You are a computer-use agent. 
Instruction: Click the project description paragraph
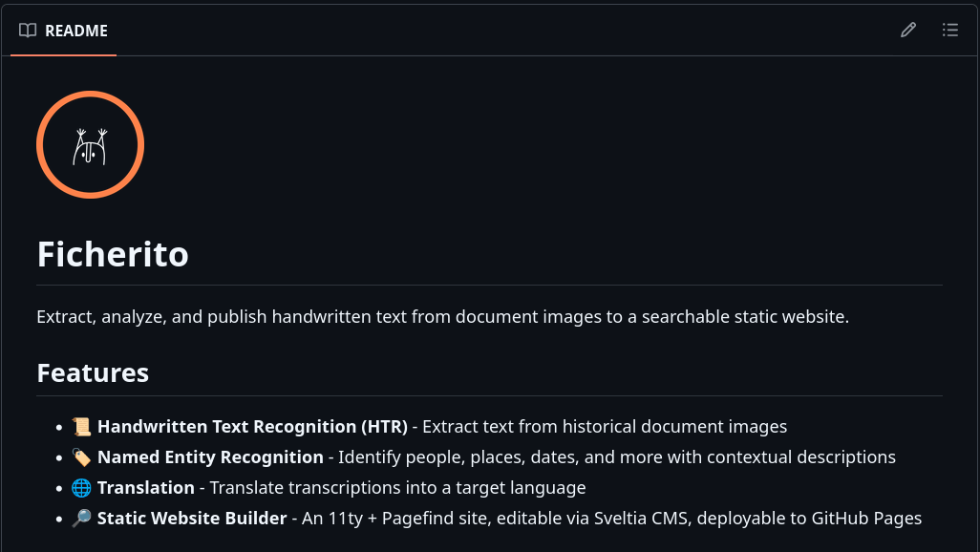pyautogui.click(x=442, y=316)
